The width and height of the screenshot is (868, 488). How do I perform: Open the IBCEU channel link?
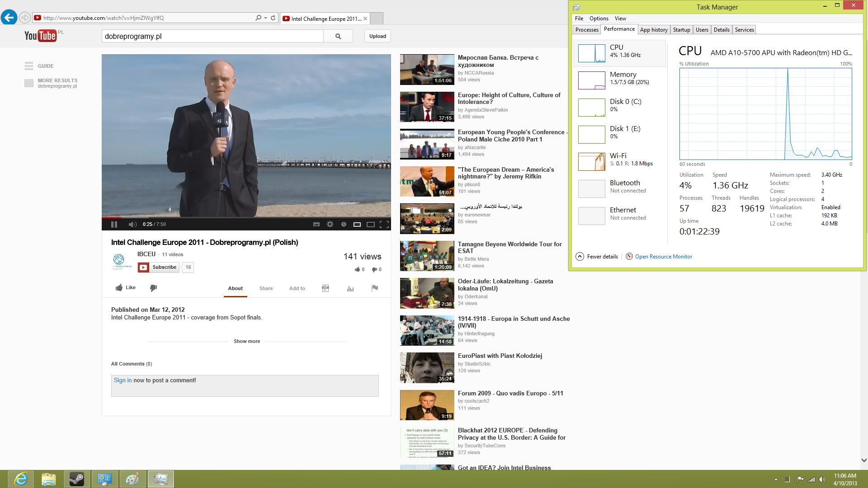coord(146,254)
